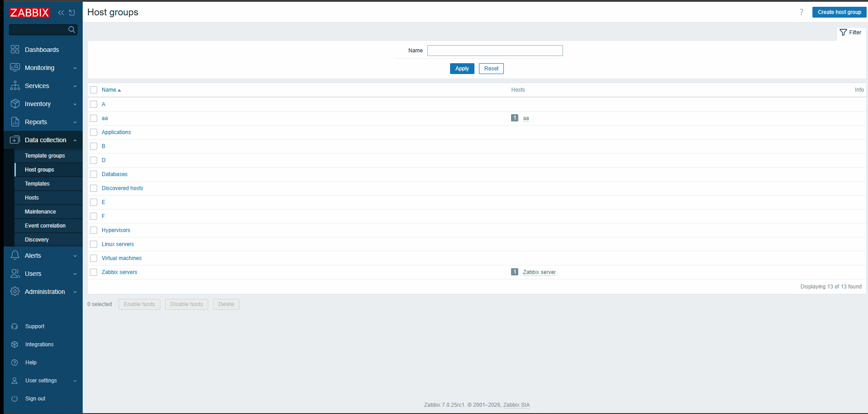Open help via question mark icon
The image size is (868, 414).
pos(801,12)
